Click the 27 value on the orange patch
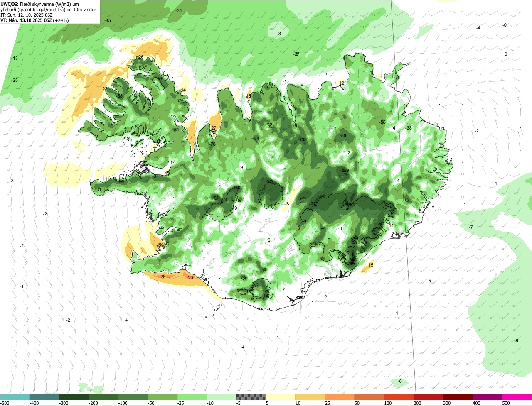The height and width of the screenshot is (406, 532). point(214,128)
